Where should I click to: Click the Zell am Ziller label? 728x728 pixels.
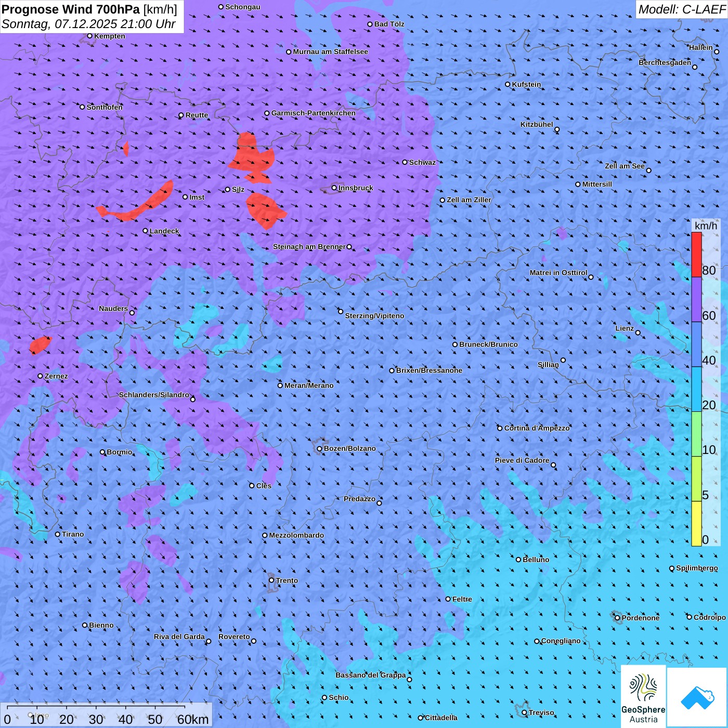469,200
